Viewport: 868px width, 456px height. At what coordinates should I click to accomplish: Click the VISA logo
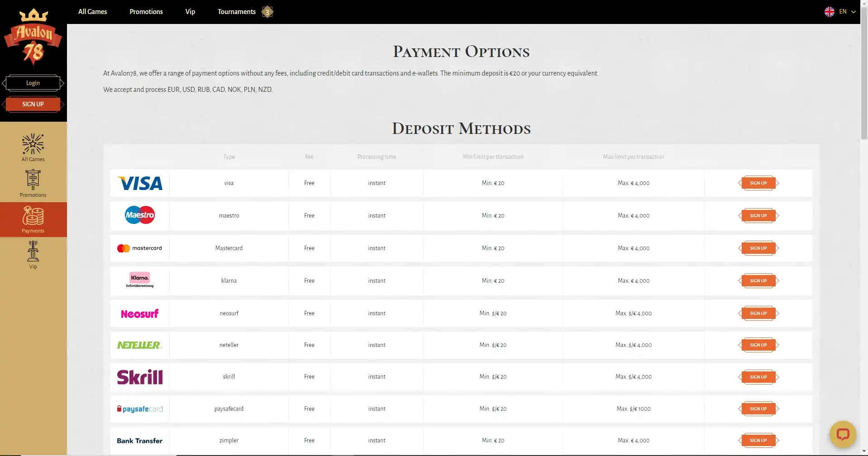click(x=140, y=183)
